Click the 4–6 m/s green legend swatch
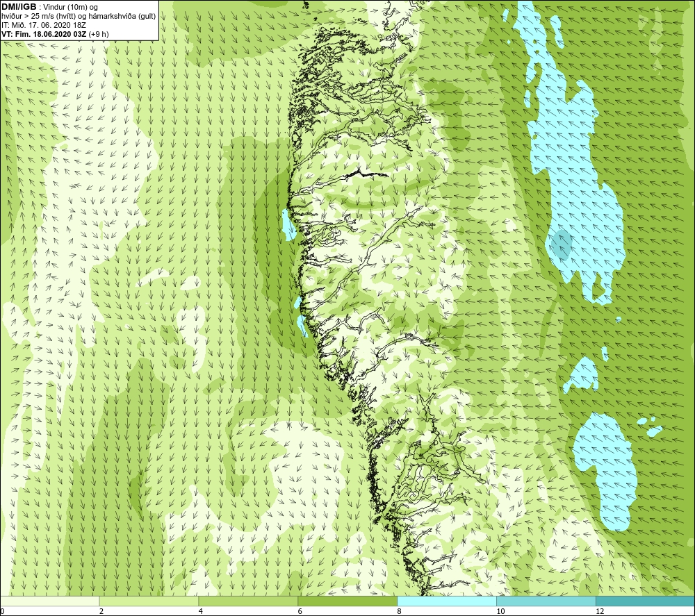 click(x=248, y=601)
